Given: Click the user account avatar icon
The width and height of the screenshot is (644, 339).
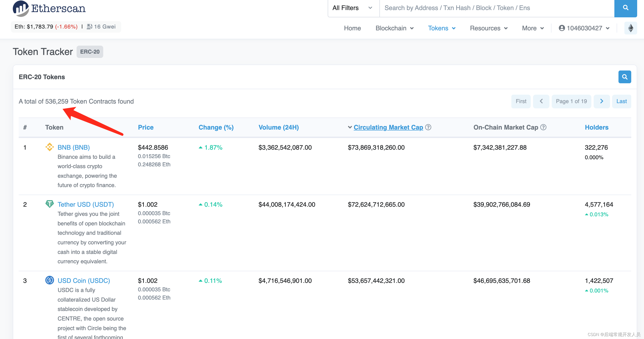Looking at the screenshot, I should pyautogui.click(x=562, y=28).
